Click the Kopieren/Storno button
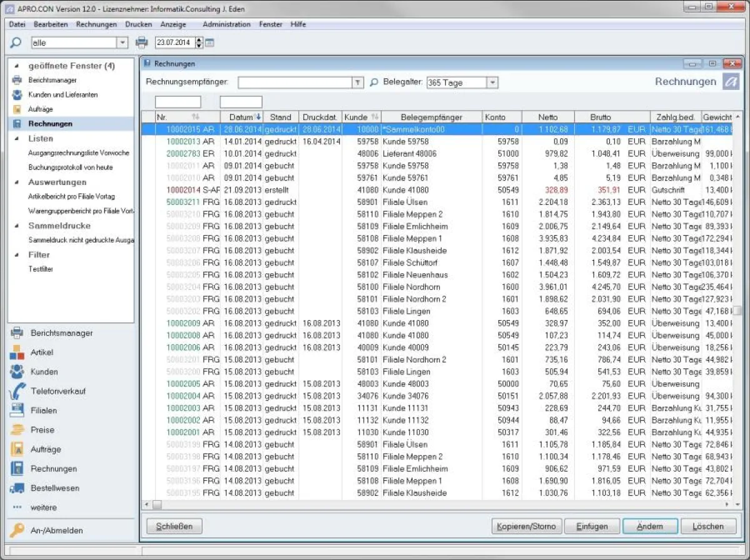Viewport: 750px width, 560px height. [x=526, y=526]
